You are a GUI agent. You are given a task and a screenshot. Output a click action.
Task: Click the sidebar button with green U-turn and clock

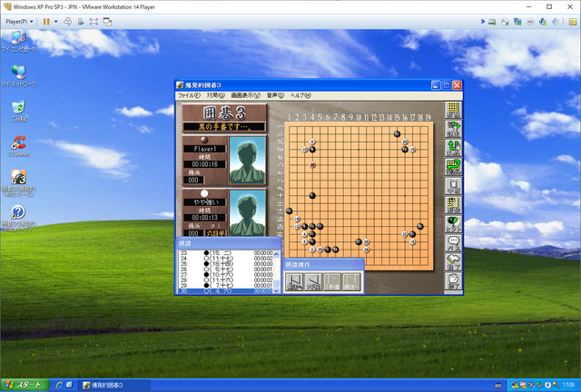click(453, 148)
